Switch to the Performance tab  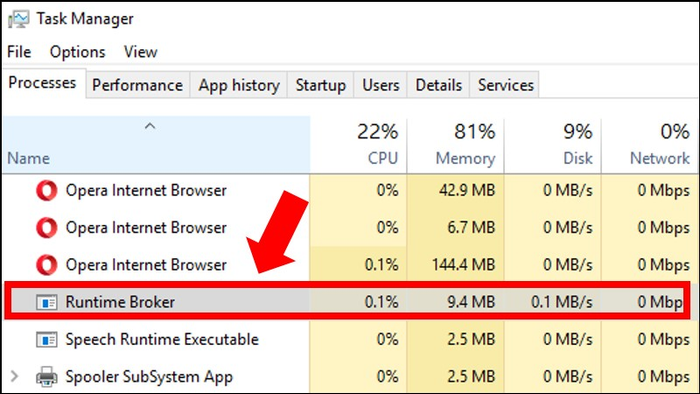138,85
